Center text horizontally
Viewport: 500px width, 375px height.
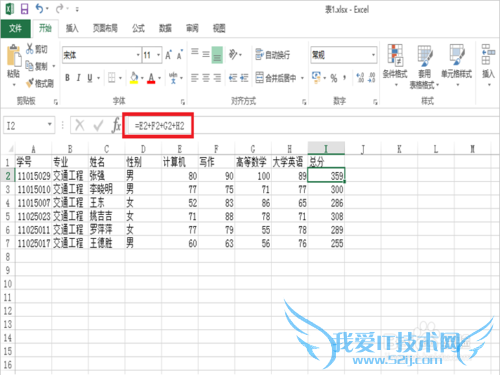pyautogui.click(x=206, y=78)
